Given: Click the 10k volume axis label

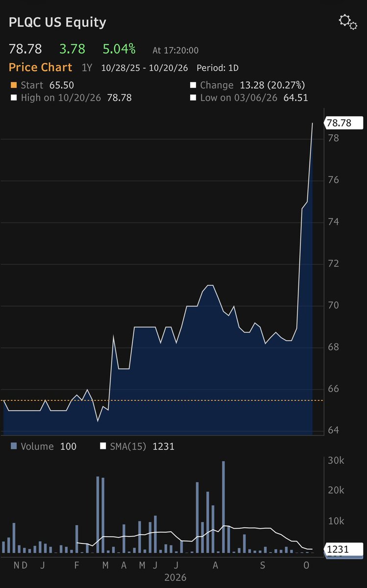Looking at the screenshot, I should (x=337, y=521).
